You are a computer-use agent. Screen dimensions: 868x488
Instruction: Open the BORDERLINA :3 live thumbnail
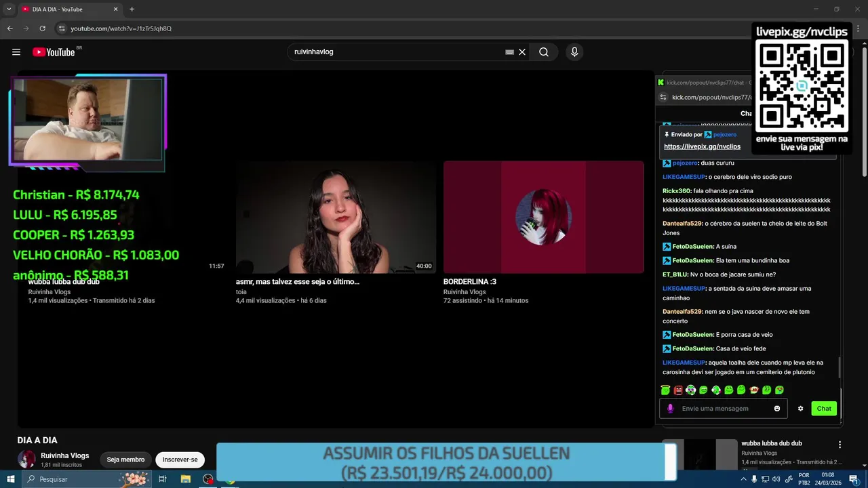(x=544, y=217)
